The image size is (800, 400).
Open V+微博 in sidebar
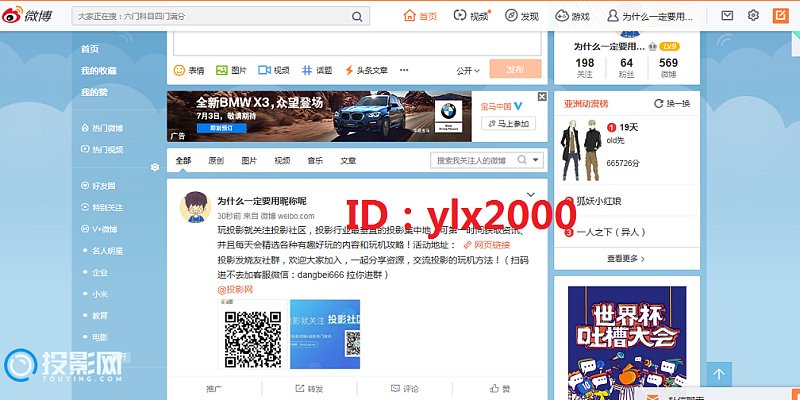99,230
